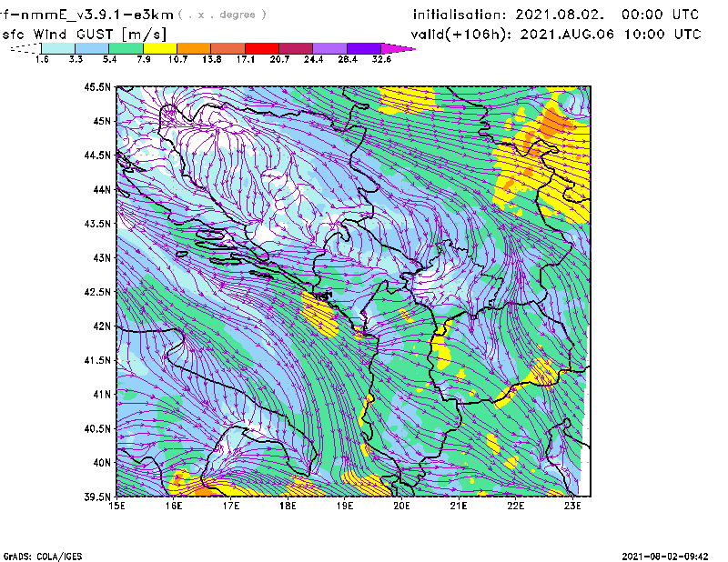This screenshot has height=562, width=728.
Task: Pick the coral legend swatch above 13.8
Action: coord(228,48)
